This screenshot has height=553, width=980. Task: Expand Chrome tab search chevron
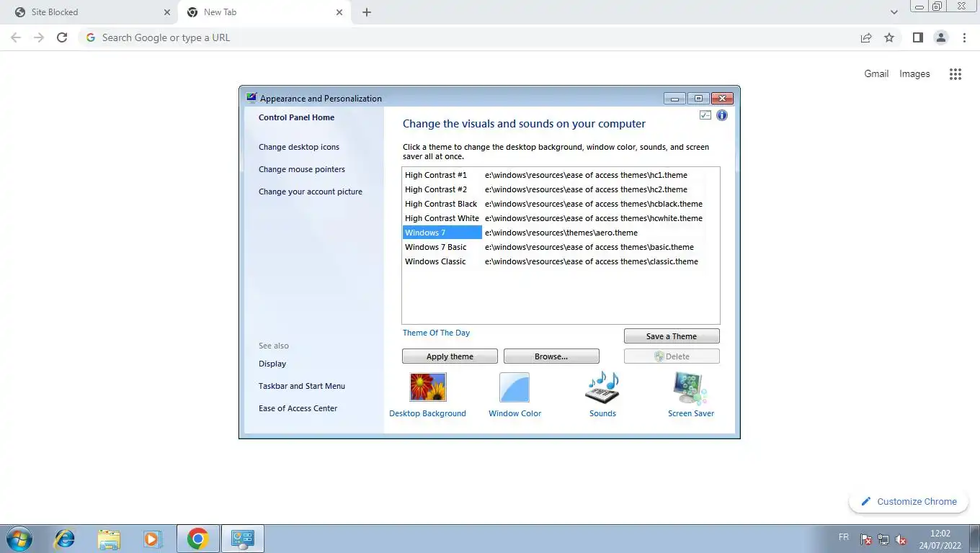coord(894,12)
